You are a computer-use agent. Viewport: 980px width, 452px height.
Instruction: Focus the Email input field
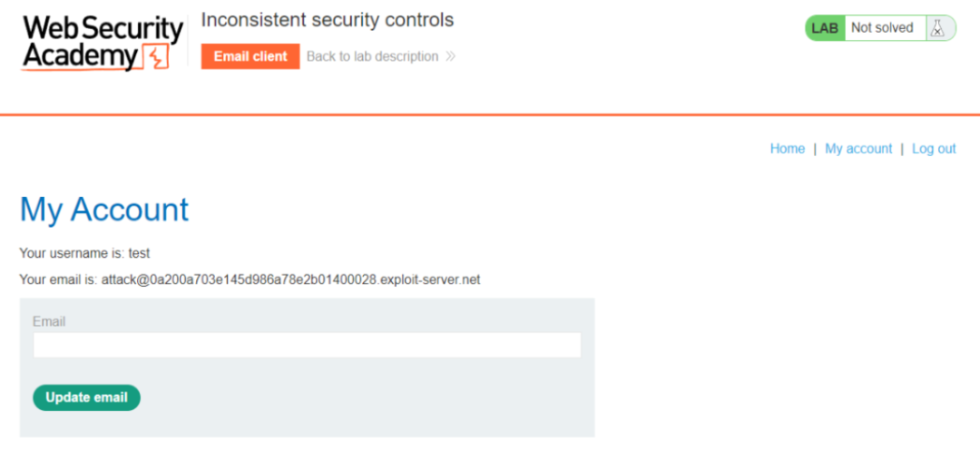307,345
